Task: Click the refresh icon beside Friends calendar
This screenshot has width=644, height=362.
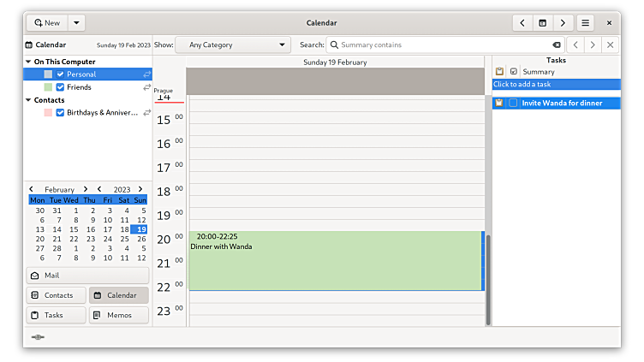Action: coord(146,87)
